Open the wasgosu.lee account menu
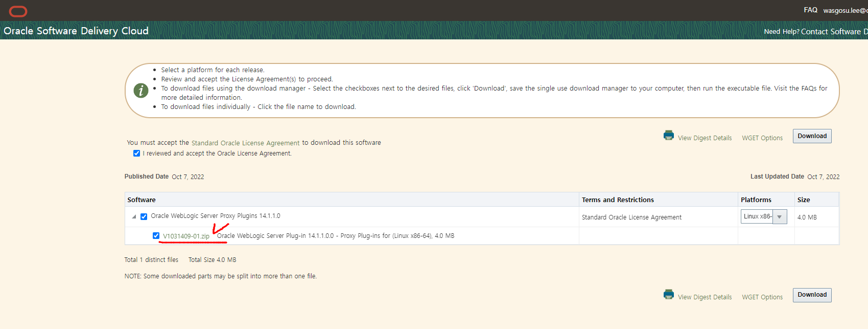Screen dimensions: 868x329 point(845,10)
